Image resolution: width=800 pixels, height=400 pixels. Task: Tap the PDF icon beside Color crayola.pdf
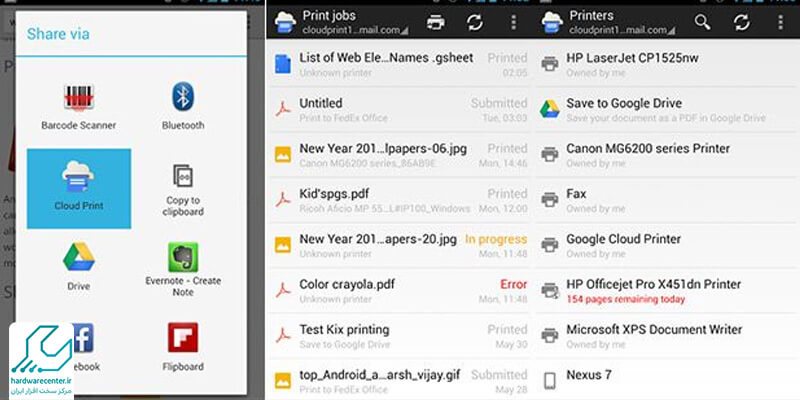(283, 290)
